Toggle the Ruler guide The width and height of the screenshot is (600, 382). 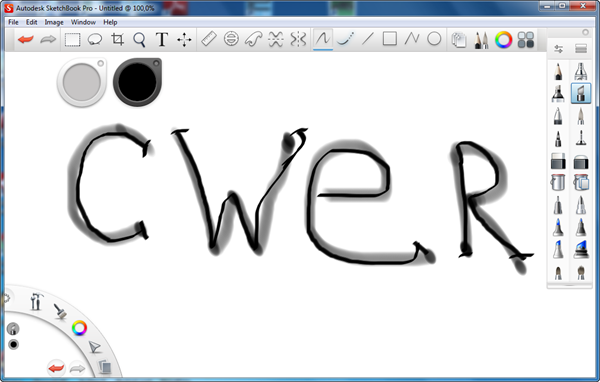(x=209, y=39)
